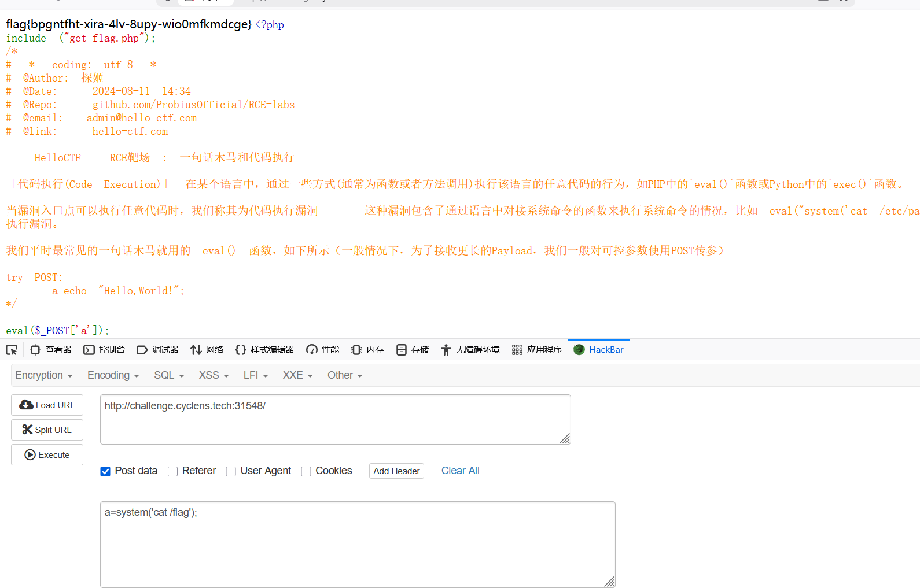The height and width of the screenshot is (588, 920).
Task: Open the 查看器 inspector tab
Action: coord(51,350)
